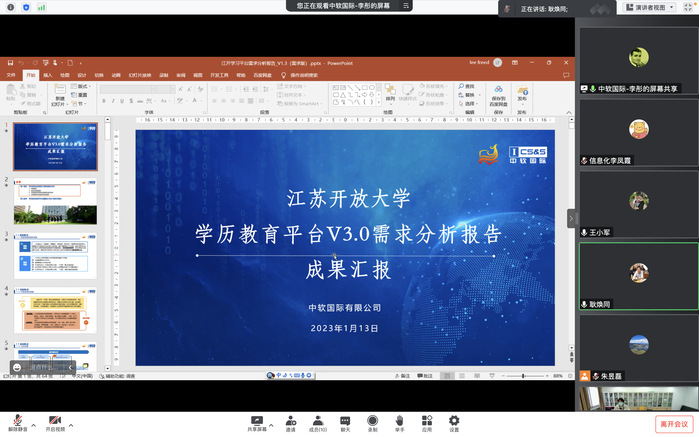Screen dimensions: 699x437
Task: Toggle fullscreen icon at top right
Action: (x=688, y=7)
